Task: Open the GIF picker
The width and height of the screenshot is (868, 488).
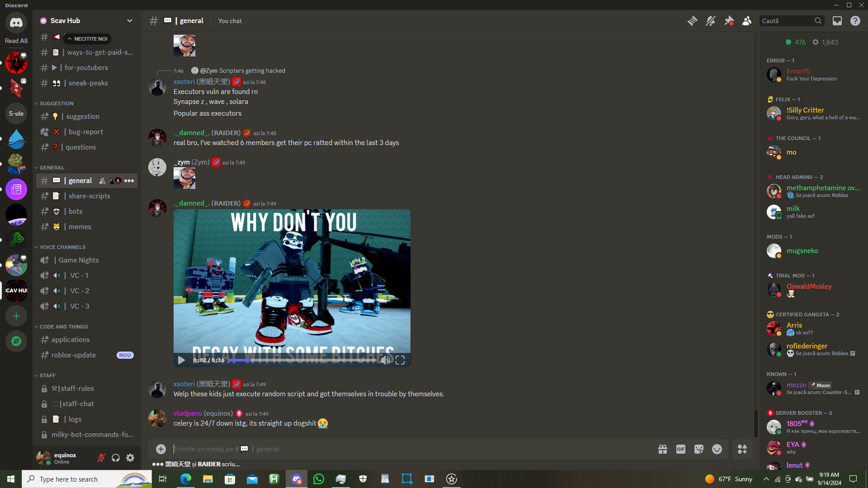Action: click(x=680, y=449)
